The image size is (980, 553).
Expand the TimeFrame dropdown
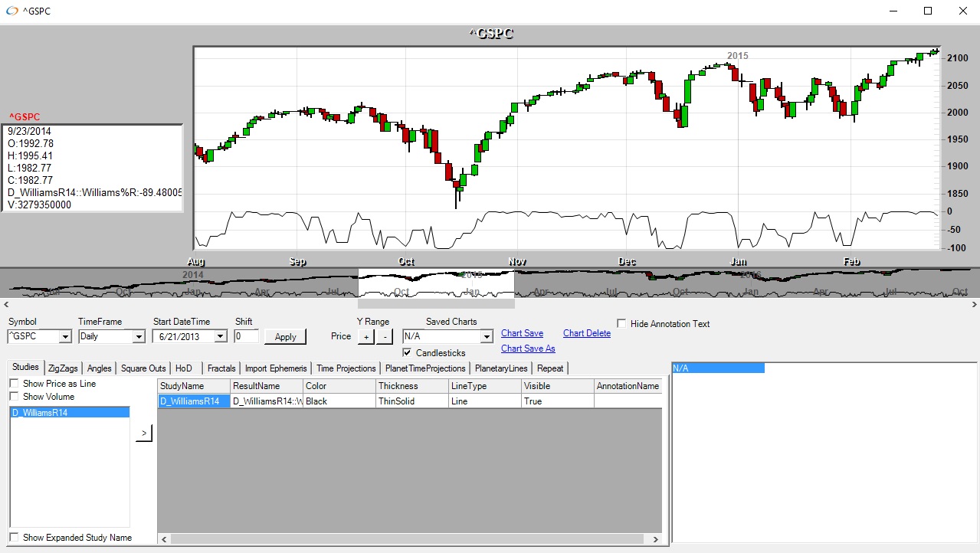138,336
